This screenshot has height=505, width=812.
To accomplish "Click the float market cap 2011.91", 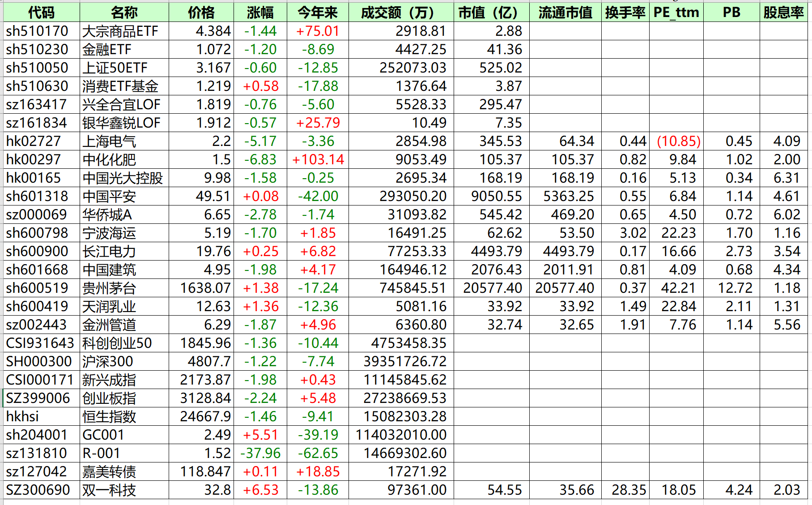I will coord(565,270).
